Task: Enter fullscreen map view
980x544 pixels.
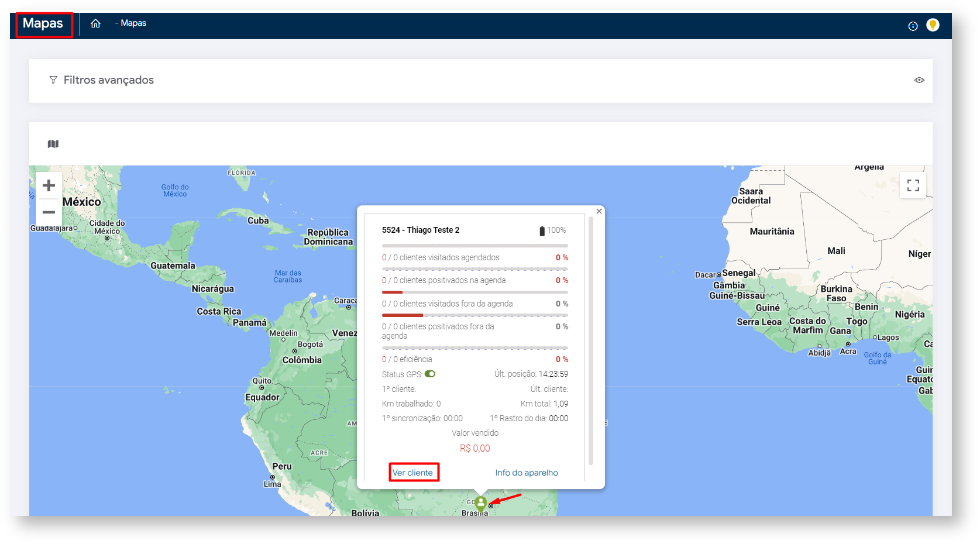Action: tap(913, 185)
